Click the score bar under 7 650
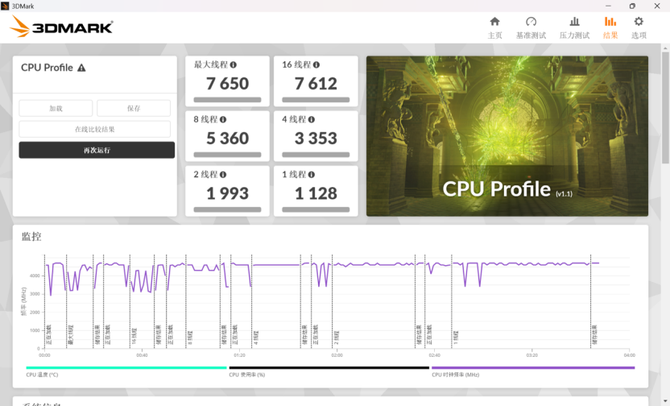 [227, 100]
